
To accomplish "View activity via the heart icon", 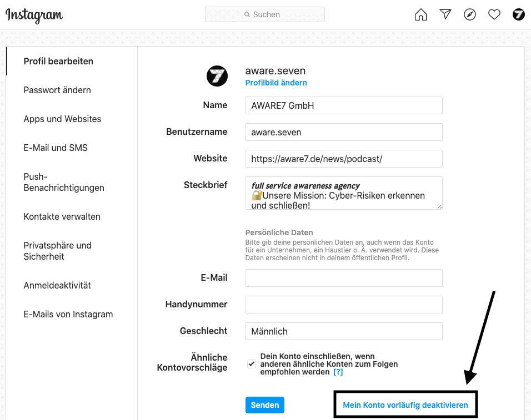I will (494, 14).
